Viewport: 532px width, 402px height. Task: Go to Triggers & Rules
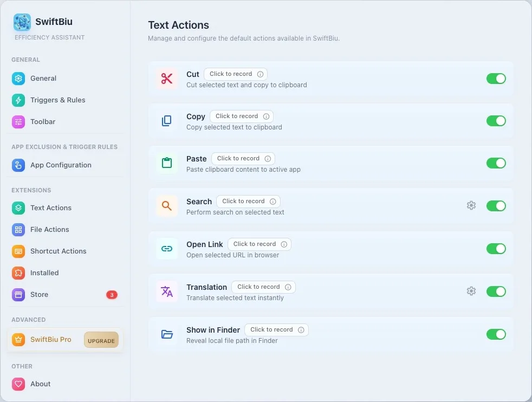tap(64, 100)
